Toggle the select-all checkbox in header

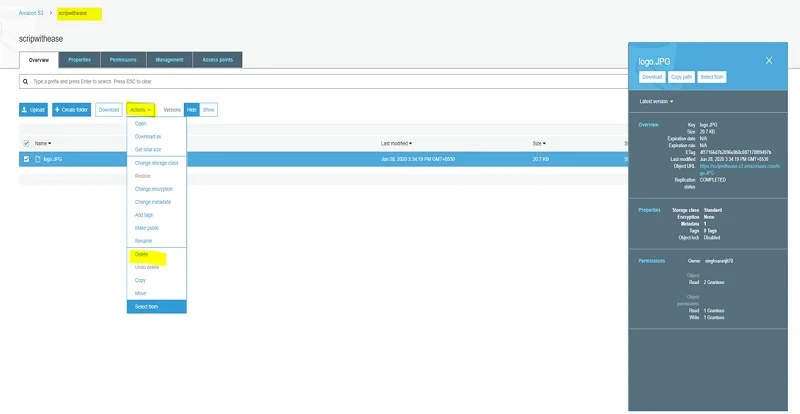[x=27, y=143]
